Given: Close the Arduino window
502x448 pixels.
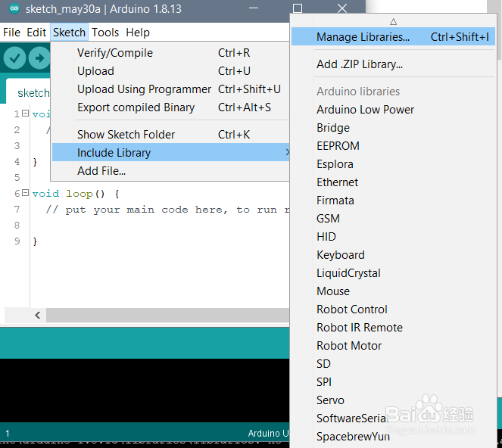Looking at the screenshot, I should pyautogui.click(x=342, y=8).
